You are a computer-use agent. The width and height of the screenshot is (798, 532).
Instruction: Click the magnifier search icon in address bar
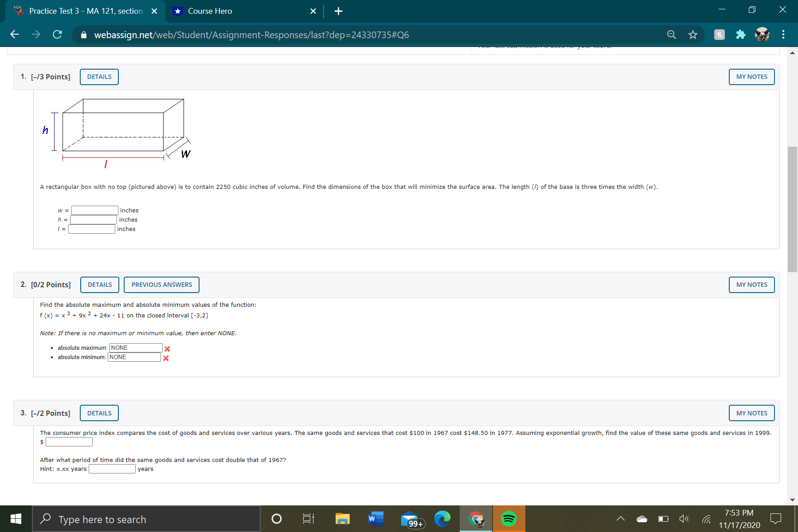pos(671,34)
